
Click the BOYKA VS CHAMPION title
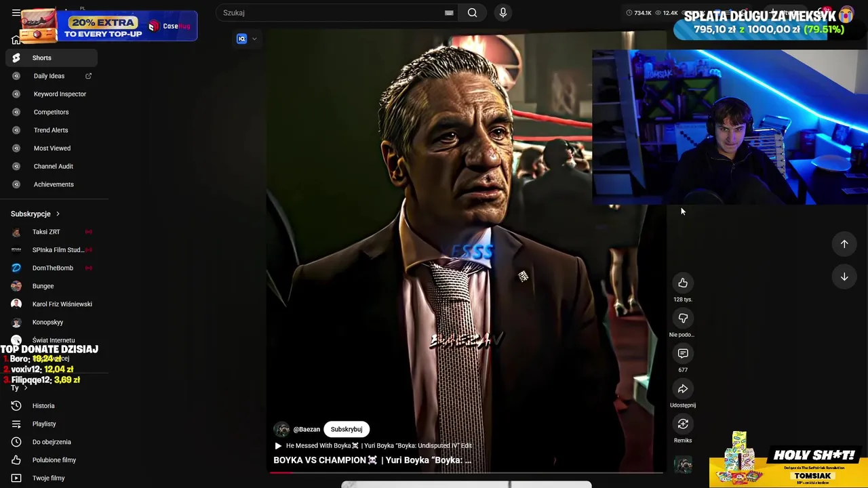pos(372,460)
